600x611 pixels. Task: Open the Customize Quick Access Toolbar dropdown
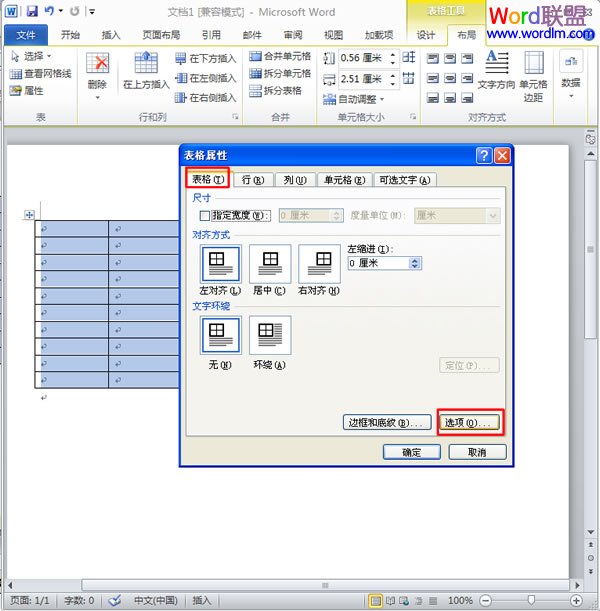click(92, 12)
